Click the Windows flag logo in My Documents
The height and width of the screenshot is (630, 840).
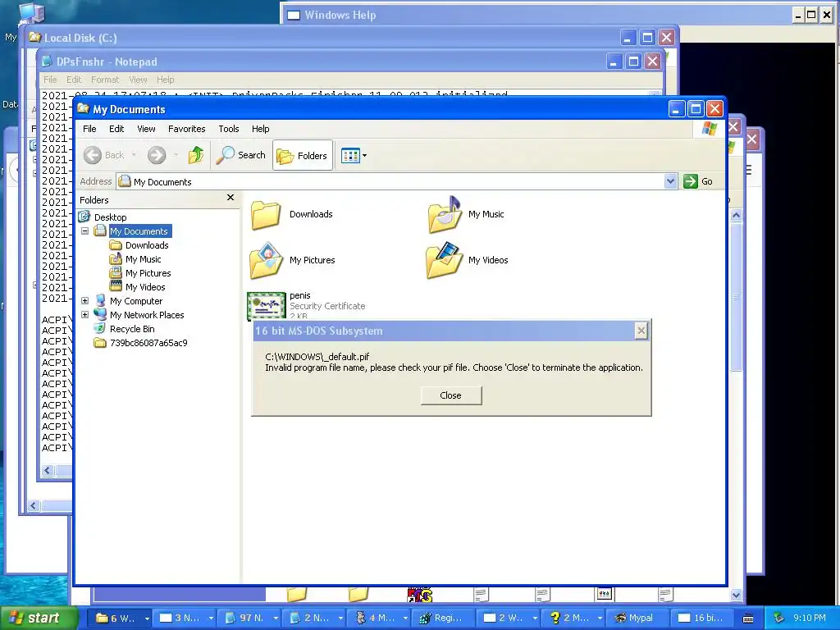[710, 129]
